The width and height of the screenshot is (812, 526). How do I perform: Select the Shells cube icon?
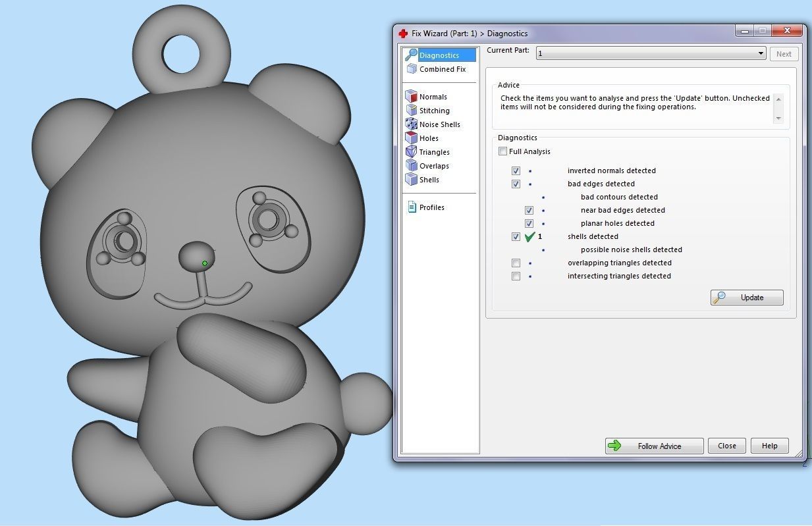[x=412, y=180]
